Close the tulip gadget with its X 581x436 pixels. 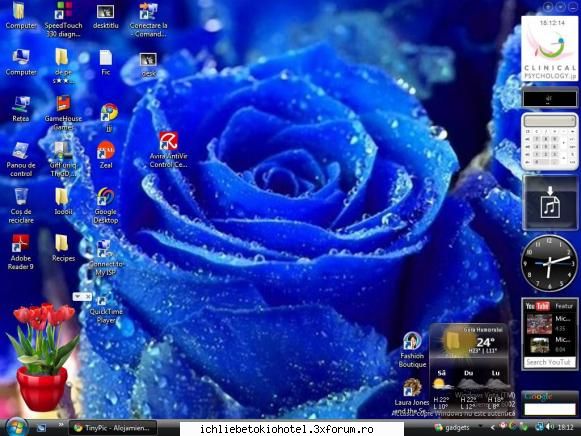pyautogui.click(x=87, y=296)
